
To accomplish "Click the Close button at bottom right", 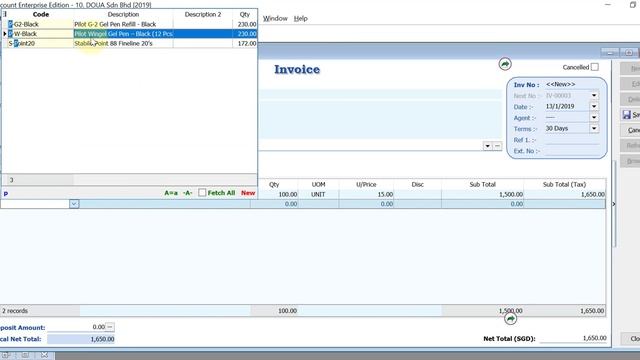I will tap(631, 338).
